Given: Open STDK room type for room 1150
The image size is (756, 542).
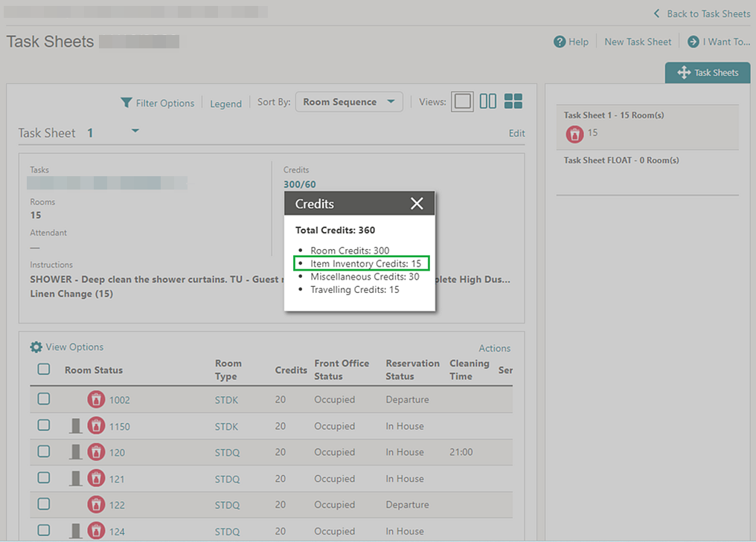Looking at the screenshot, I should click(x=227, y=426).
